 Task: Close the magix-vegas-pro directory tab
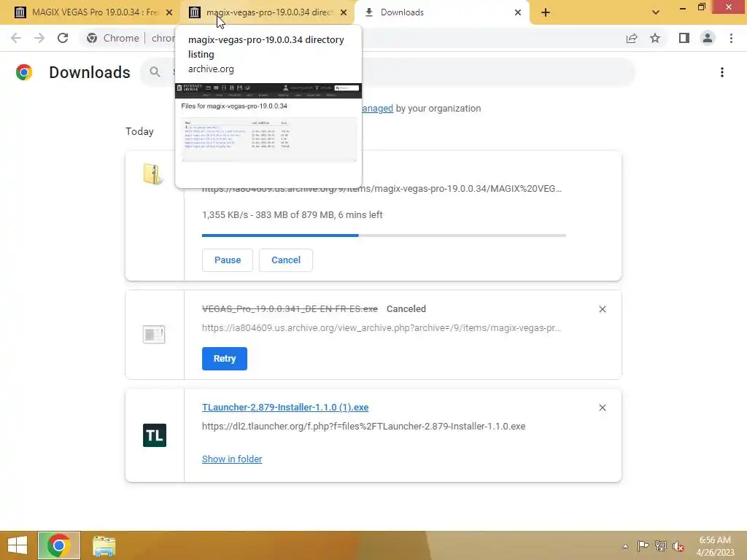(344, 12)
